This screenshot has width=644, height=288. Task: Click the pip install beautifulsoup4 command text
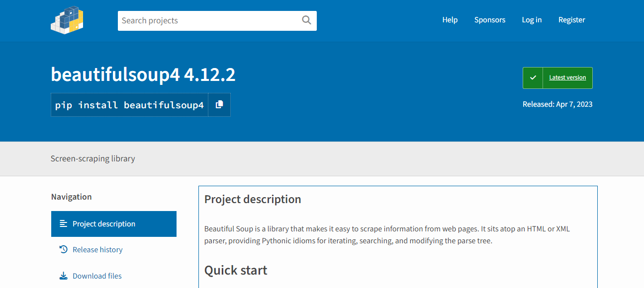(129, 104)
